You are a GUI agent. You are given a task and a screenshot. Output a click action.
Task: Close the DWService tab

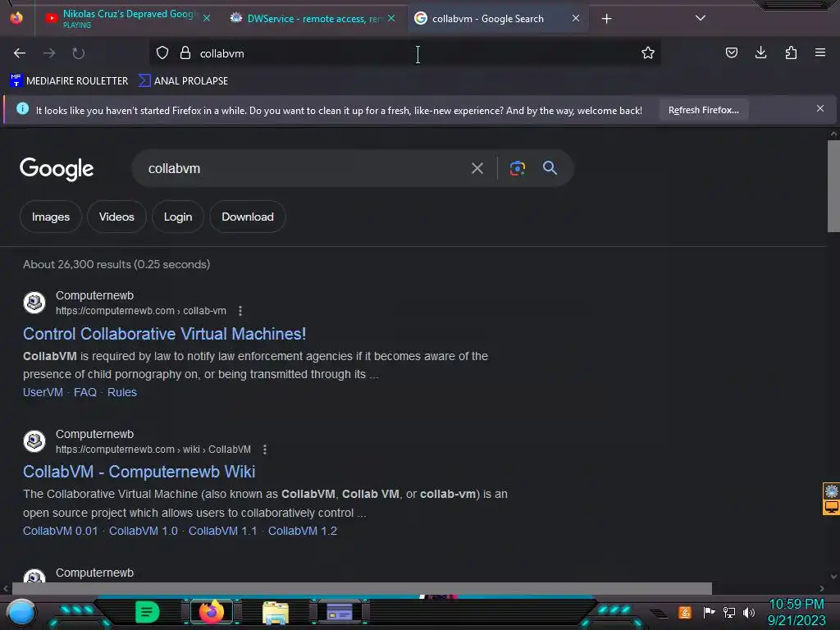pos(391,18)
